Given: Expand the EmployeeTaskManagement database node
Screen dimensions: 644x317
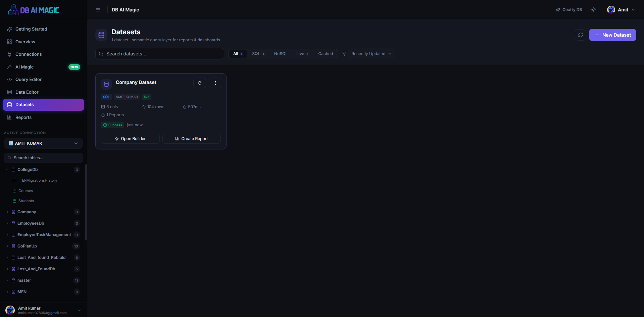Looking at the screenshot, I should coord(7,235).
